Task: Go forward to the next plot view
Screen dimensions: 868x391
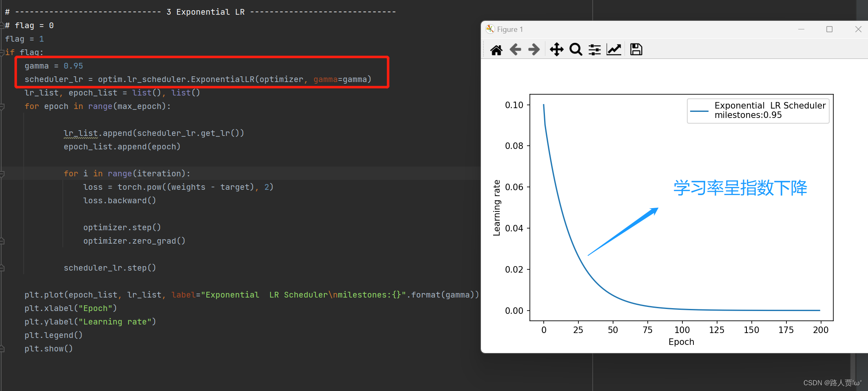Action: click(x=534, y=50)
